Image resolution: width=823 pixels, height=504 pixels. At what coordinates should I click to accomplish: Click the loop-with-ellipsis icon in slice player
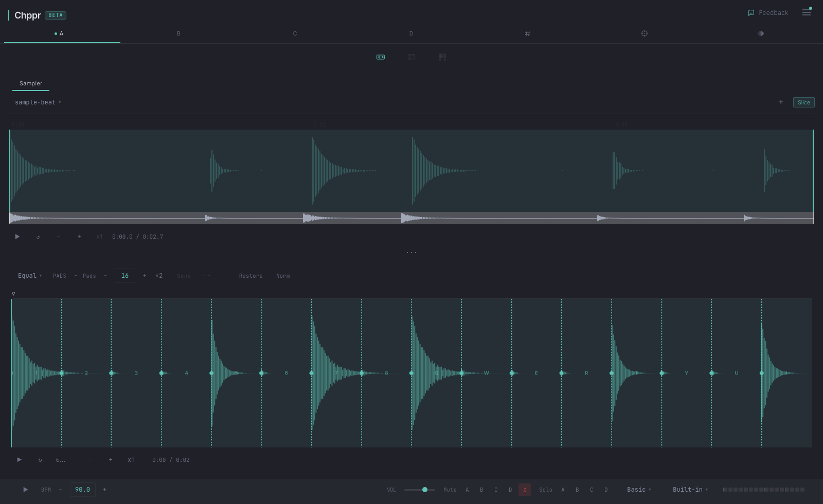pos(60,460)
